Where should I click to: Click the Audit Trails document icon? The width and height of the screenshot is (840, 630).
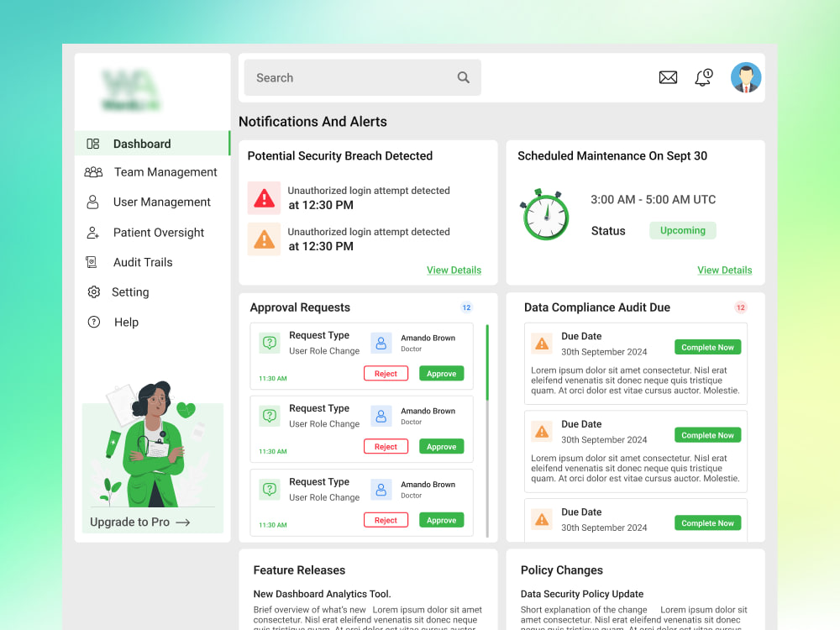pos(92,262)
